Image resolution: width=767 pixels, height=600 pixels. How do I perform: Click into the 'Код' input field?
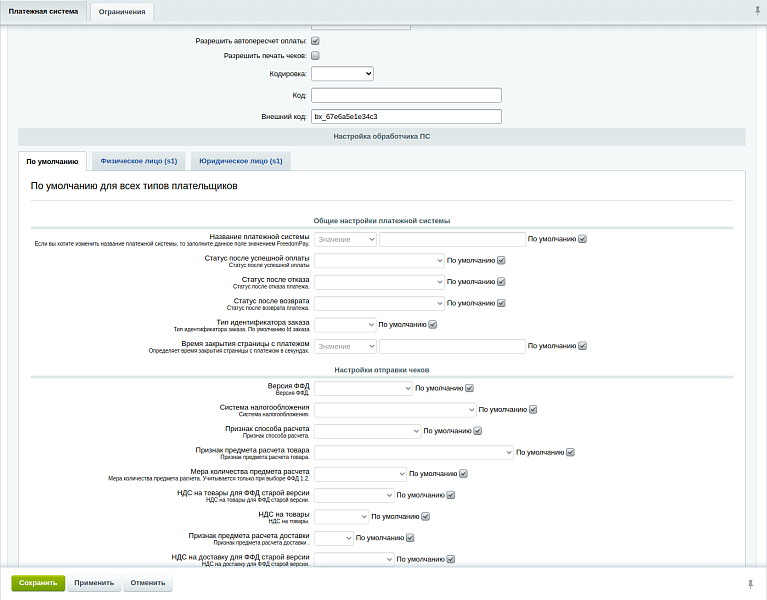[406, 95]
